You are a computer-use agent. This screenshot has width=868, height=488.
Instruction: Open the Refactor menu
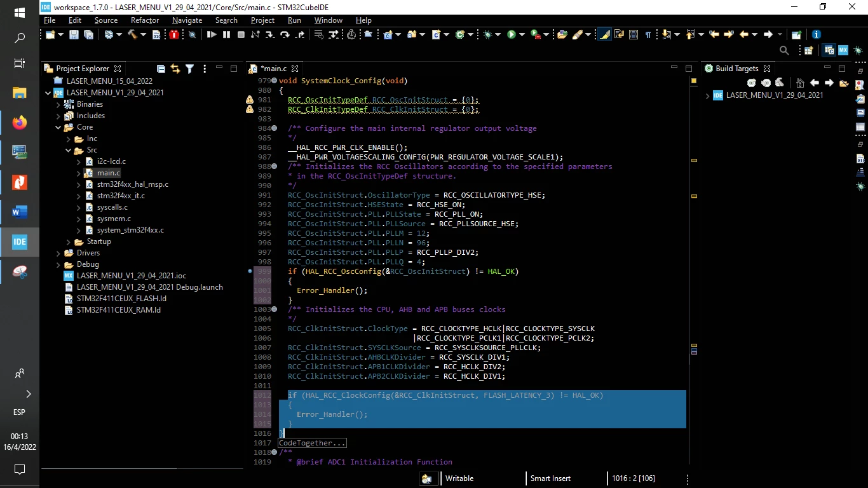[x=145, y=20]
